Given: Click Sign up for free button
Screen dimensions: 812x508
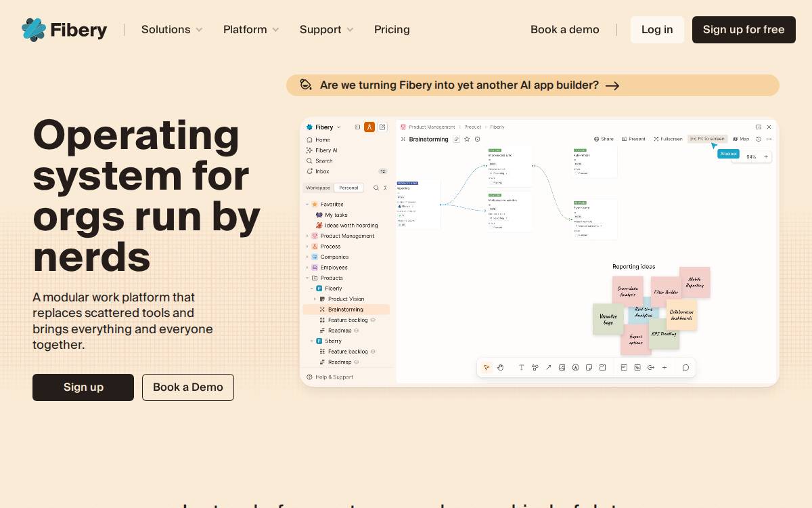Looking at the screenshot, I should click(744, 30).
